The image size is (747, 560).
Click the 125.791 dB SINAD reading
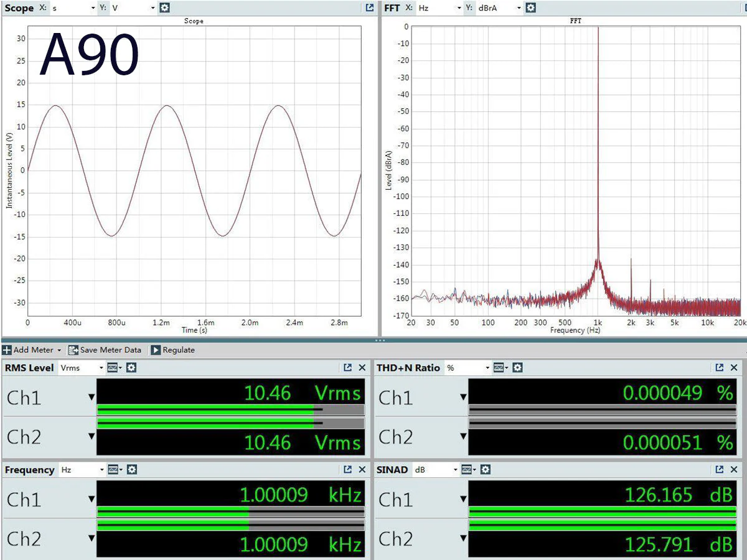(x=679, y=544)
